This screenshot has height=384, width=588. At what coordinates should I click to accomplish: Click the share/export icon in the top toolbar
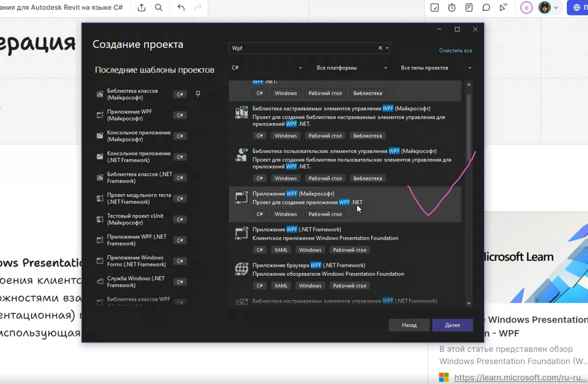141,7
